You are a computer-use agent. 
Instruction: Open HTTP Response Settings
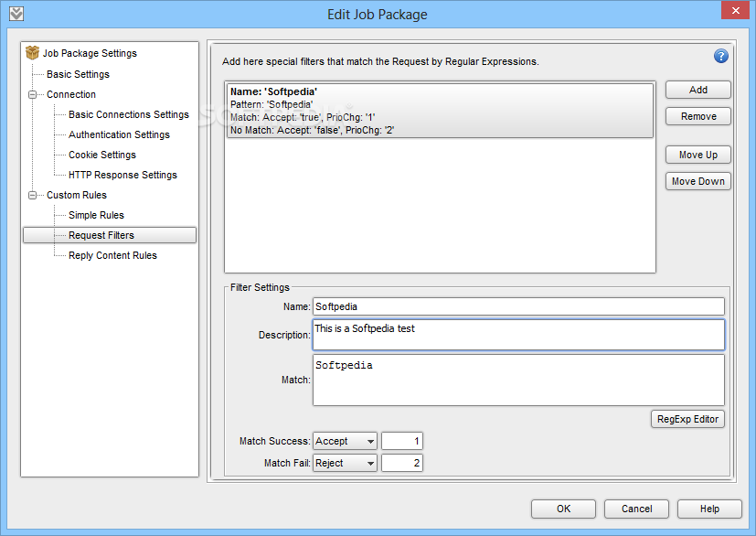click(x=122, y=175)
